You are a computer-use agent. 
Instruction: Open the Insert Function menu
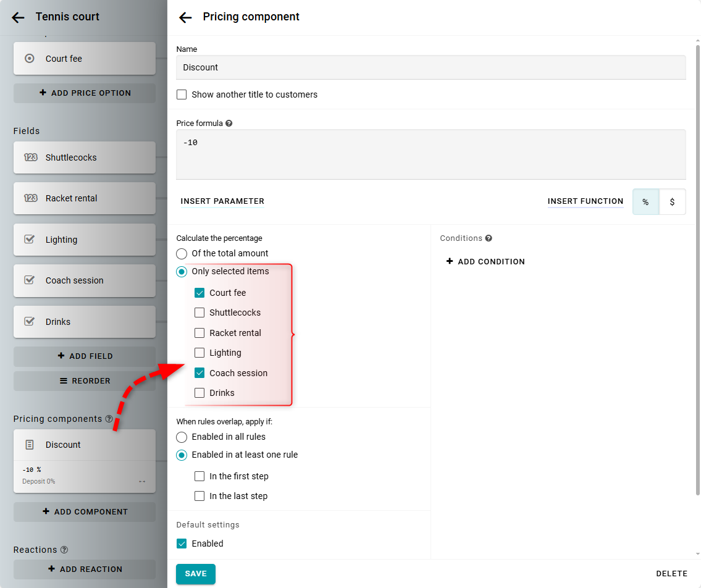click(x=585, y=201)
